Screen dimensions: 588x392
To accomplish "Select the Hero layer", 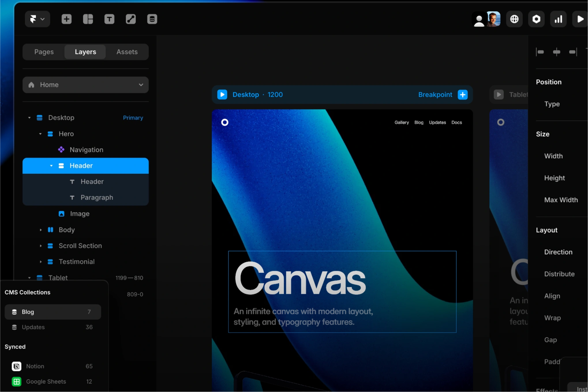I will point(85,134).
